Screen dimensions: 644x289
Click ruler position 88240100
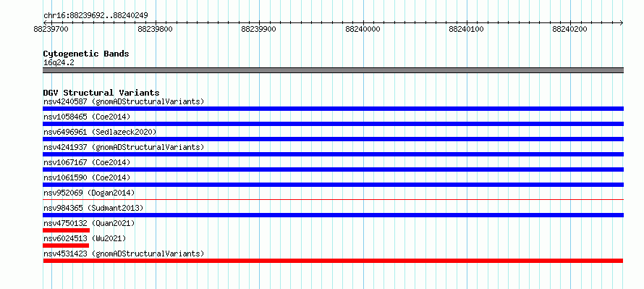(x=466, y=29)
